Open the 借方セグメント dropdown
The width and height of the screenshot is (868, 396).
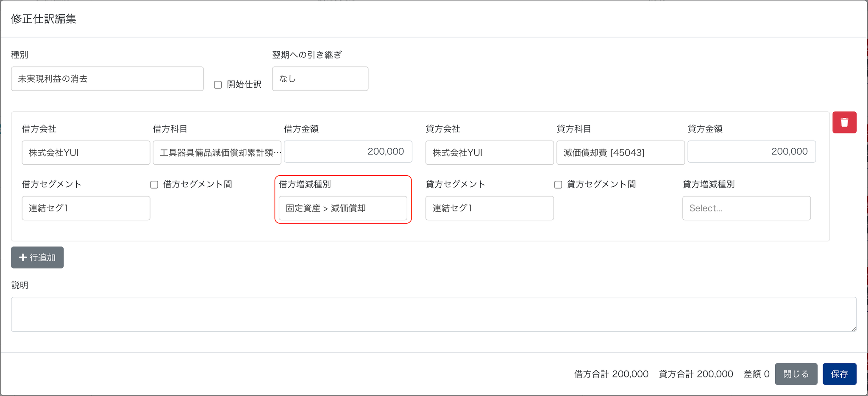point(86,208)
